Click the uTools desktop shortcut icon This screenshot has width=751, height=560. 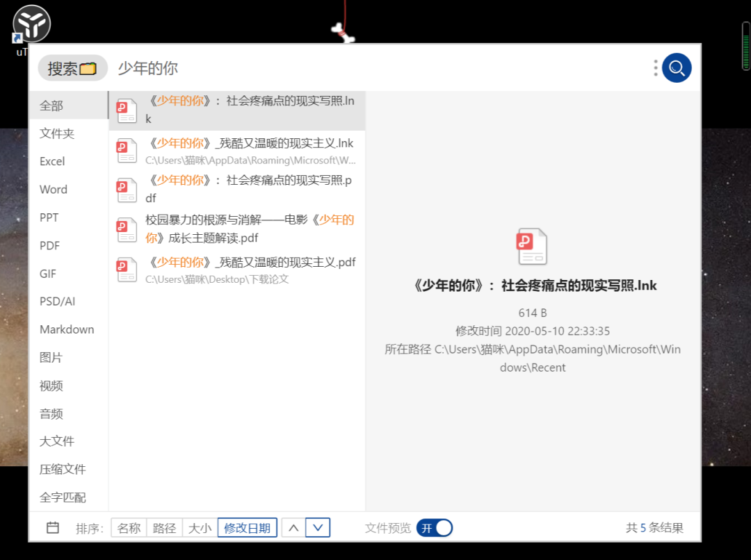pos(31,25)
